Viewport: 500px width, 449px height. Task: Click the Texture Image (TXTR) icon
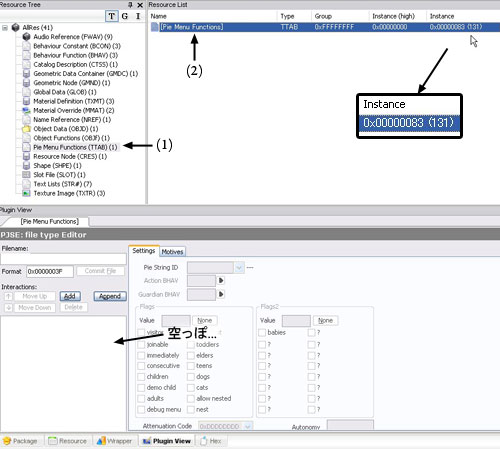tap(26, 193)
